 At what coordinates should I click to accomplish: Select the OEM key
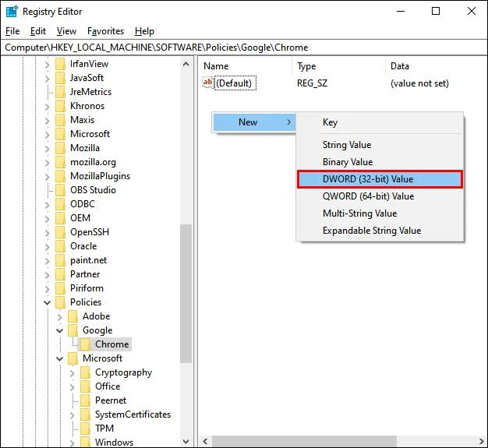(x=80, y=218)
